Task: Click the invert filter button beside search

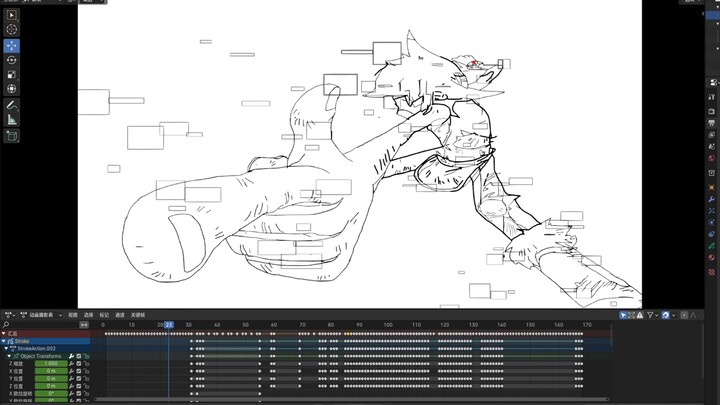Action: [84, 325]
